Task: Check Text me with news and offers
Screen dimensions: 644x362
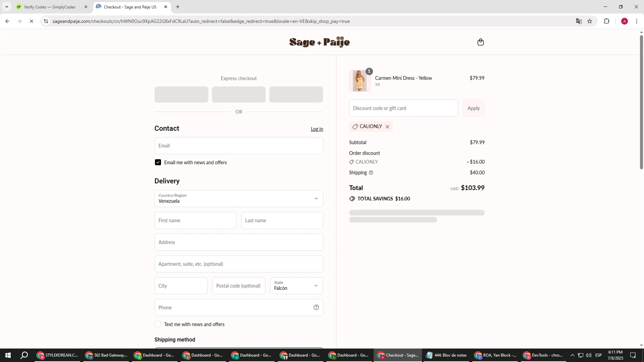Action: click(158, 324)
